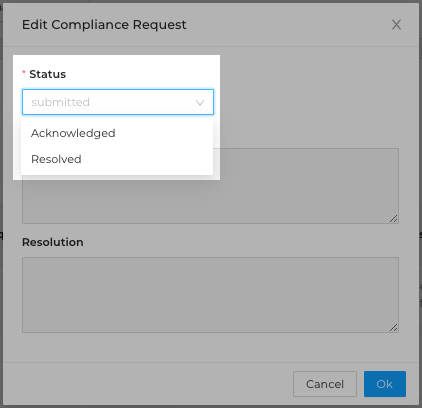
Task: Open the Status combo box showing submitted
Action: coord(118,102)
